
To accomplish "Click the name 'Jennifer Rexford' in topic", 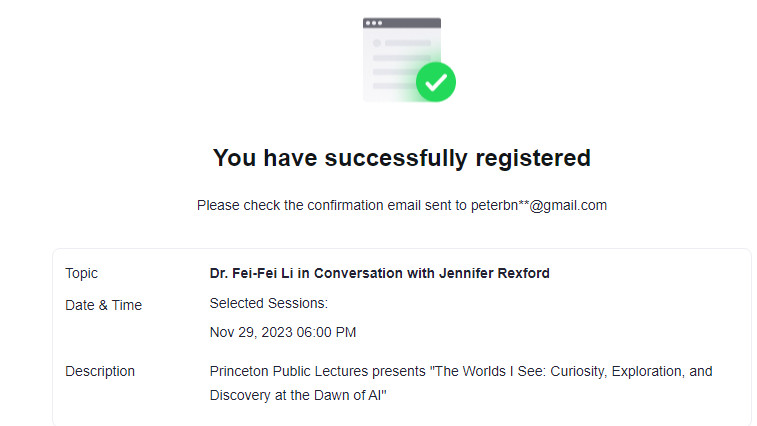I will (494, 273).
